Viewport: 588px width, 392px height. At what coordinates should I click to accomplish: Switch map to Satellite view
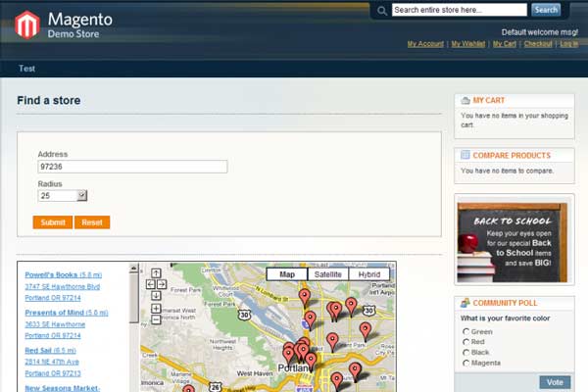pos(328,274)
